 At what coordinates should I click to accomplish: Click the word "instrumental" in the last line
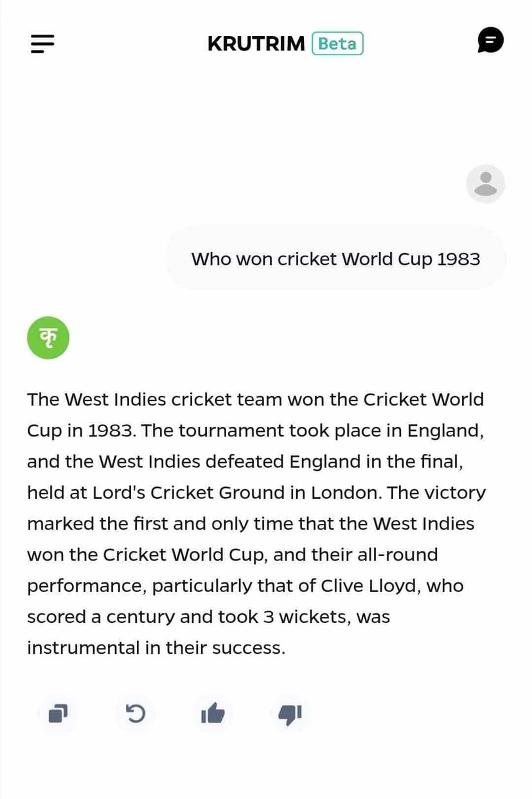point(83,648)
